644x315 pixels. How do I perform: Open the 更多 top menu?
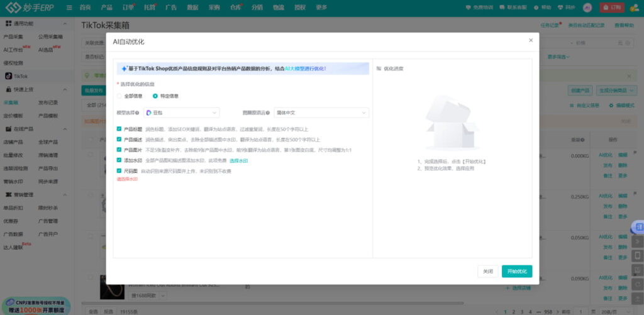(x=321, y=8)
